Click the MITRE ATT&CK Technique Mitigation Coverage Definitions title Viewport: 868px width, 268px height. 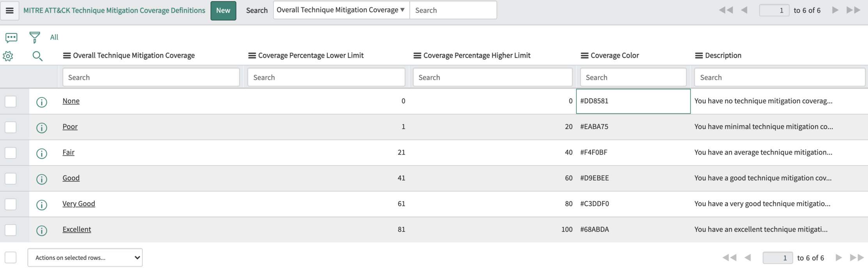(x=114, y=11)
